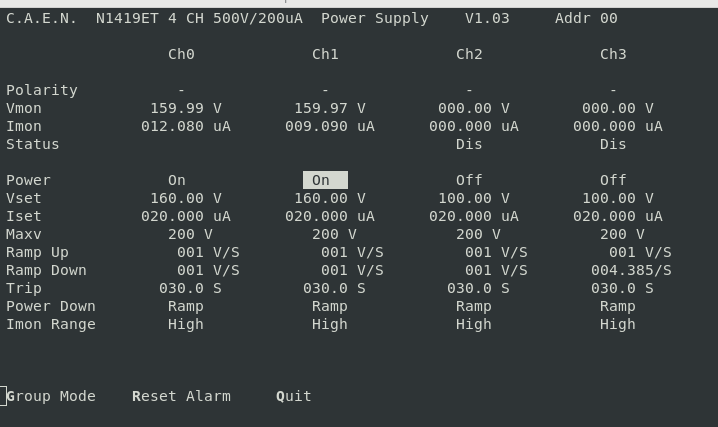
Task: Click Ch3 Status Dis text
Action: (x=613, y=144)
